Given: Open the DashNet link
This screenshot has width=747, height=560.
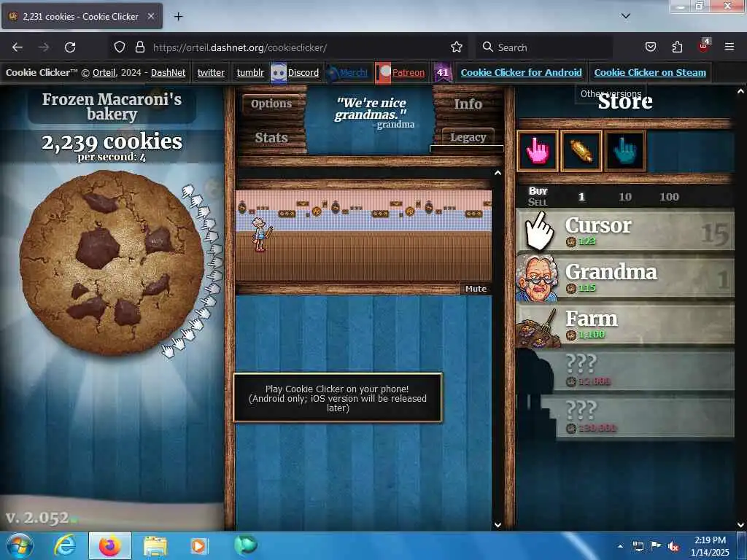Looking at the screenshot, I should click(169, 72).
